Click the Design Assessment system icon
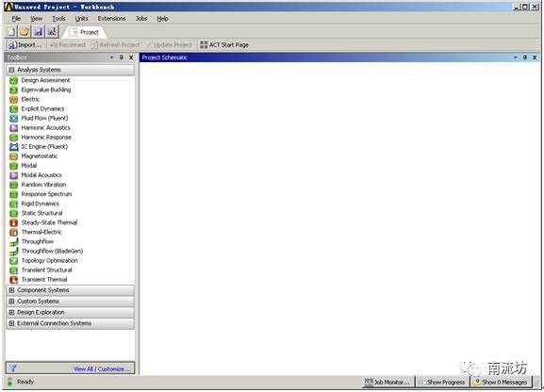The width and height of the screenshot is (544, 392). click(13, 80)
